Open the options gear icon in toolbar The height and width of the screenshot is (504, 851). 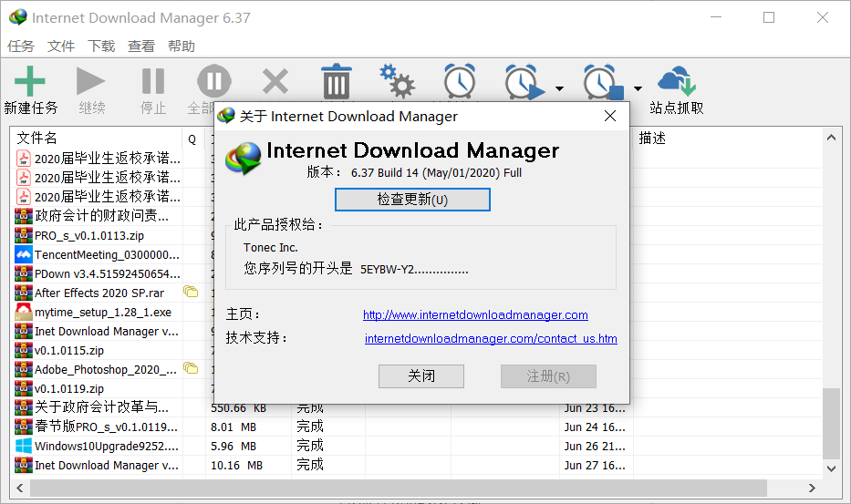click(x=397, y=82)
